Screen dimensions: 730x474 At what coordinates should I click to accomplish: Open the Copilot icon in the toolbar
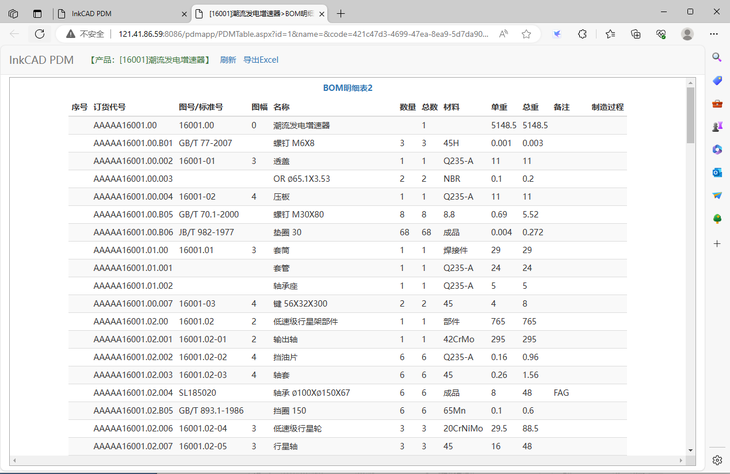(557, 34)
